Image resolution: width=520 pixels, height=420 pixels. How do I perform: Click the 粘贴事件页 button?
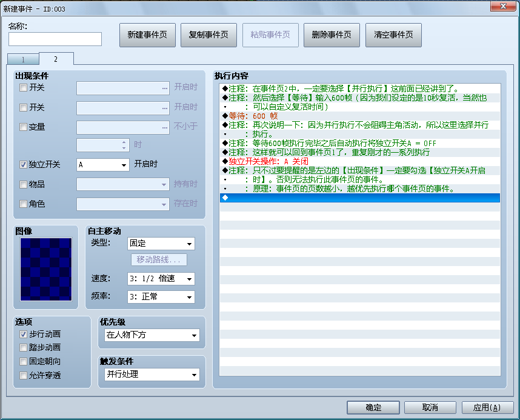(270, 35)
